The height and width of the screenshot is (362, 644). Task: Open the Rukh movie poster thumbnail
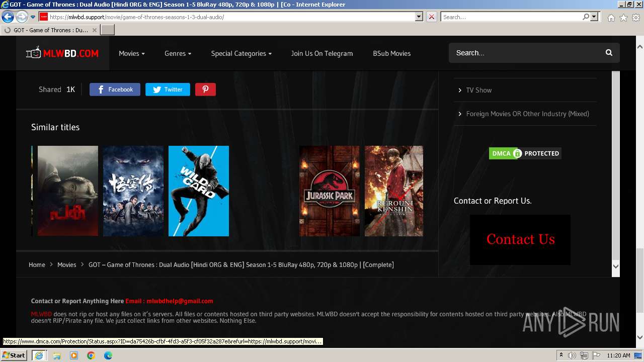pos(68,191)
